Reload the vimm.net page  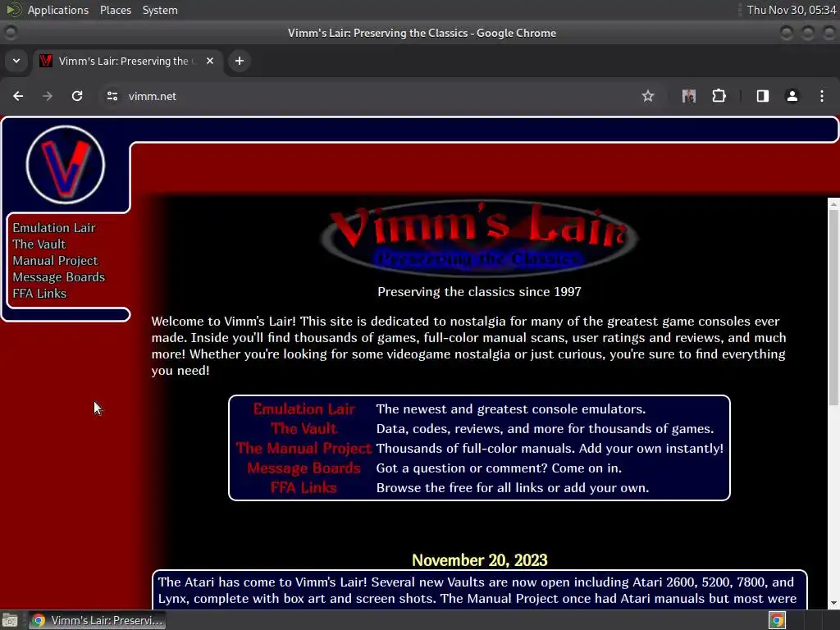(77, 96)
